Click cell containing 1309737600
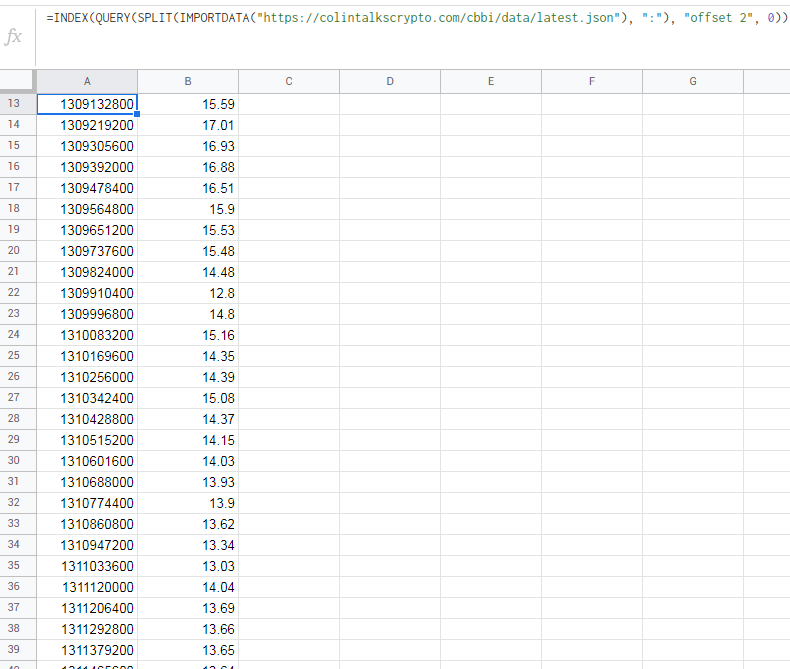Viewport: 790px width, 669px height. tap(87, 251)
